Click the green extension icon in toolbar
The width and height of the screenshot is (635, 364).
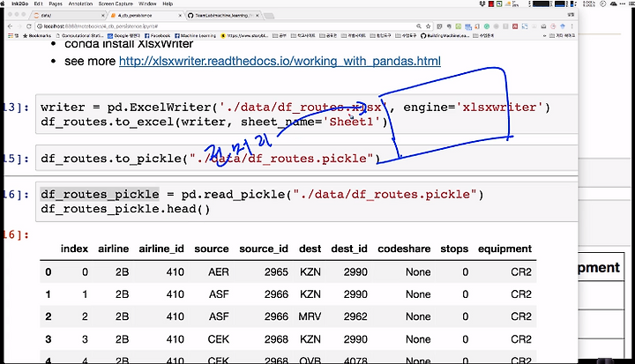458,26
